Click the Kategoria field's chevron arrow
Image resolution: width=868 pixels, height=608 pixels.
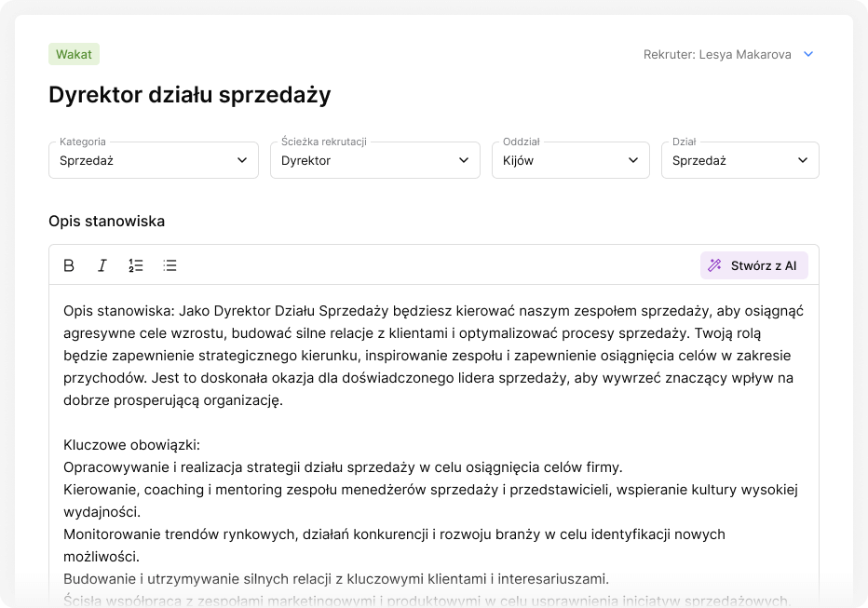point(242,160)
